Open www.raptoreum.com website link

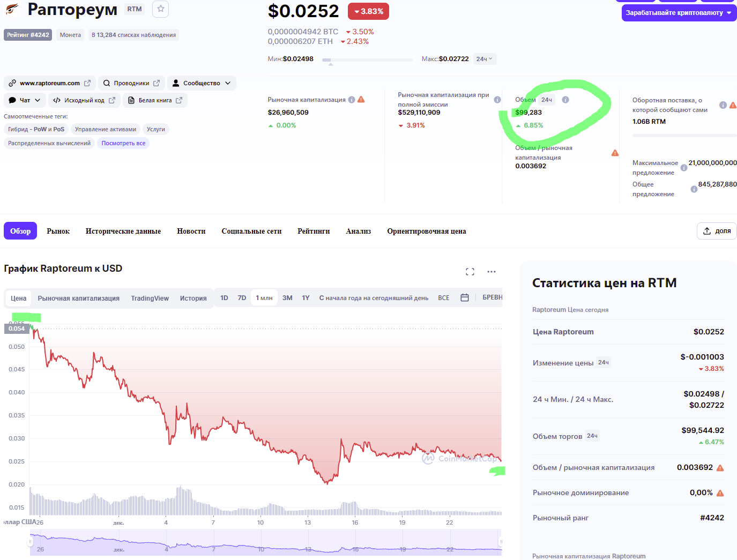50,83
